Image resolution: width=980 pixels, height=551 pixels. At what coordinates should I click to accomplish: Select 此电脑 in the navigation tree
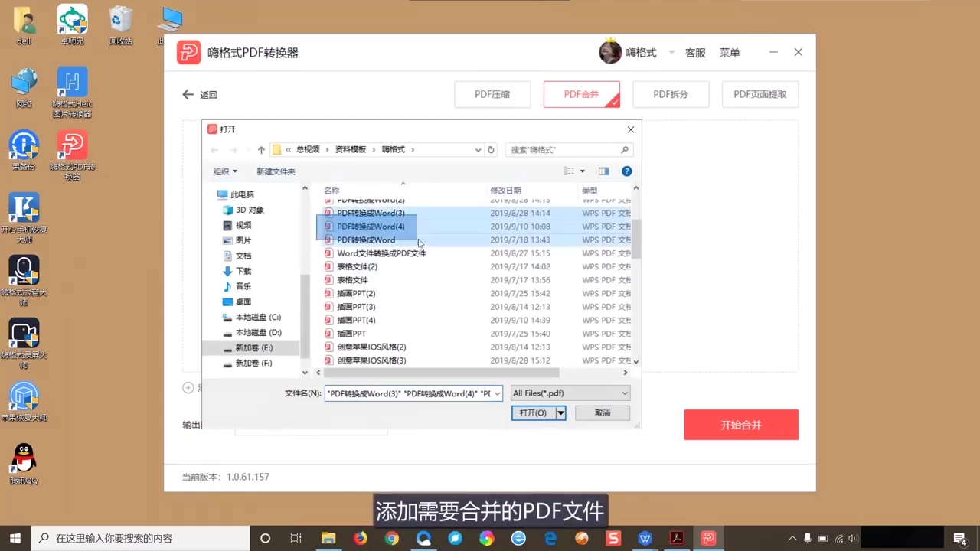click(235, 194)
